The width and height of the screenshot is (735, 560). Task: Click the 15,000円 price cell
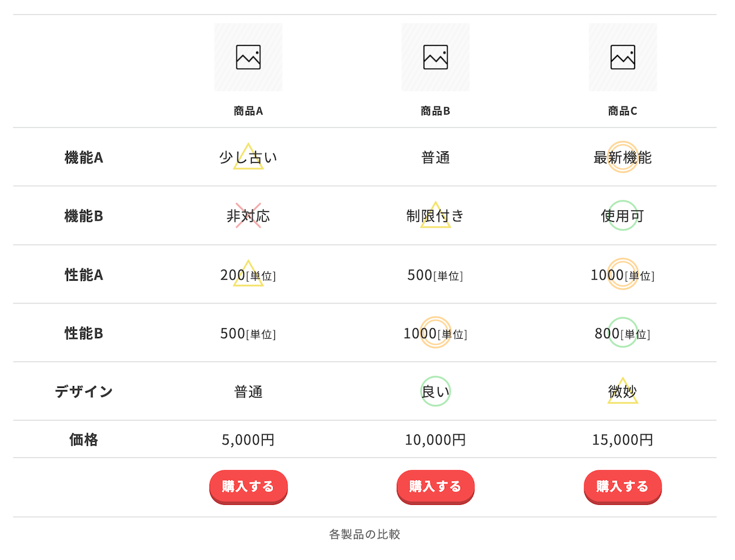pos(622,440)
